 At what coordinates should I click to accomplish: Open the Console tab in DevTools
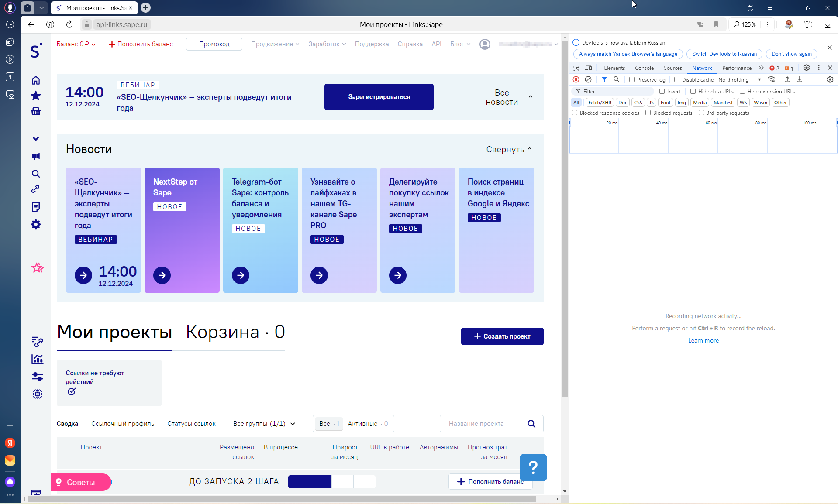click(x=644, y=68)
